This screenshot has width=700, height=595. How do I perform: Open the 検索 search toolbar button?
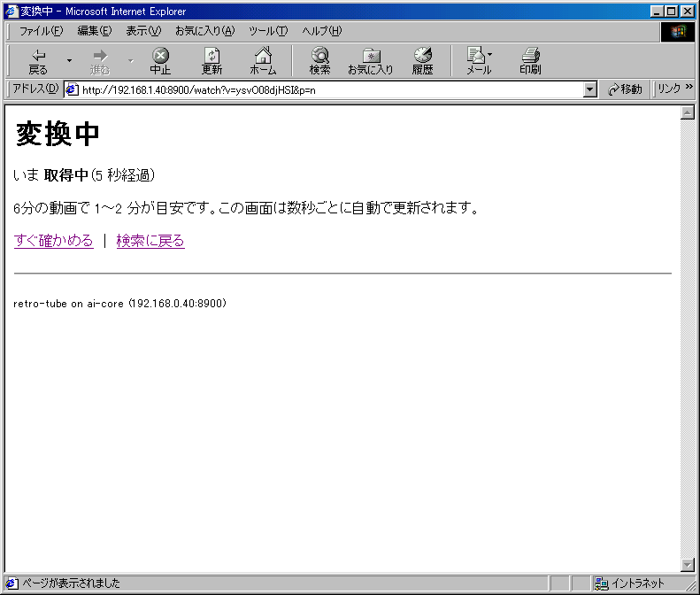click(319, 61)
